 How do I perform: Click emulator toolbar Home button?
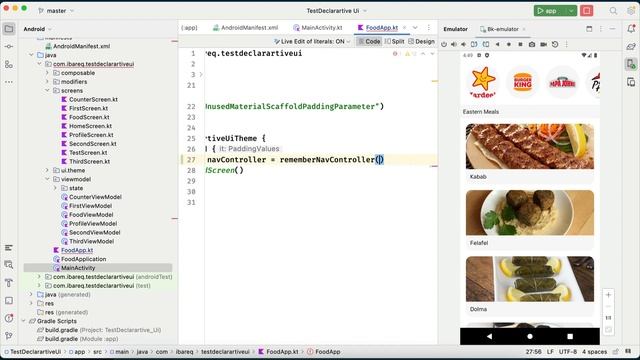click(x=509, y=44)
